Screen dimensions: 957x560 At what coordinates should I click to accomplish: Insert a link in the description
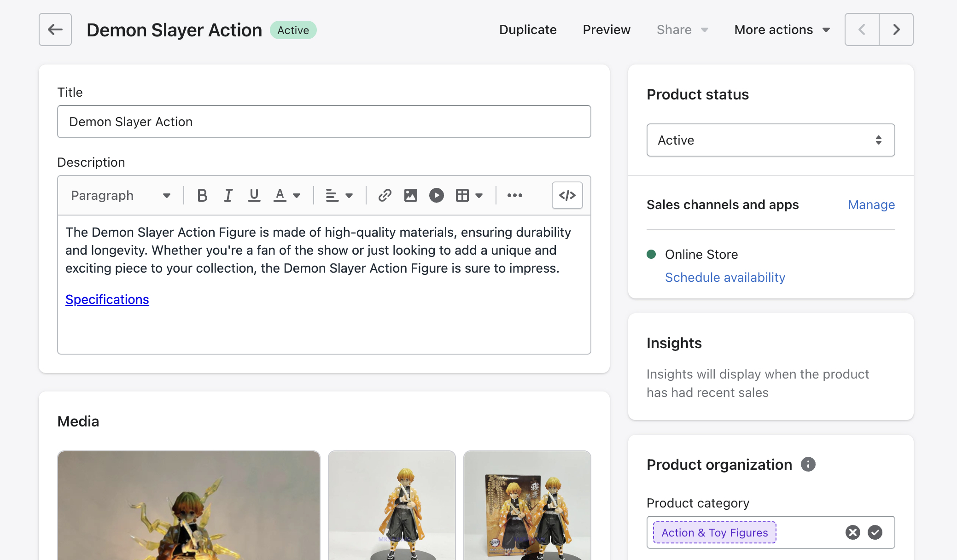(x=384, y=195)
